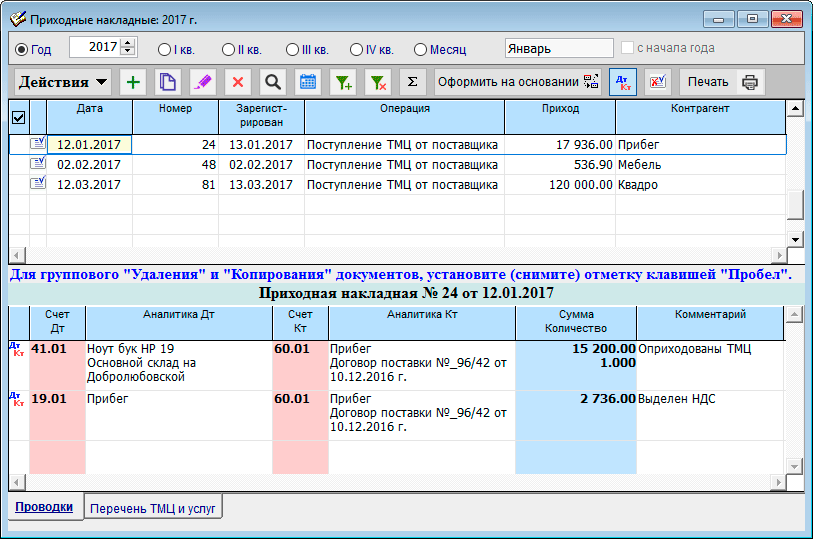Image resolution: width=813 pixels, height=539 pixels.
Task: Click debit account cell 19.01
Action: tap(58, 415)
